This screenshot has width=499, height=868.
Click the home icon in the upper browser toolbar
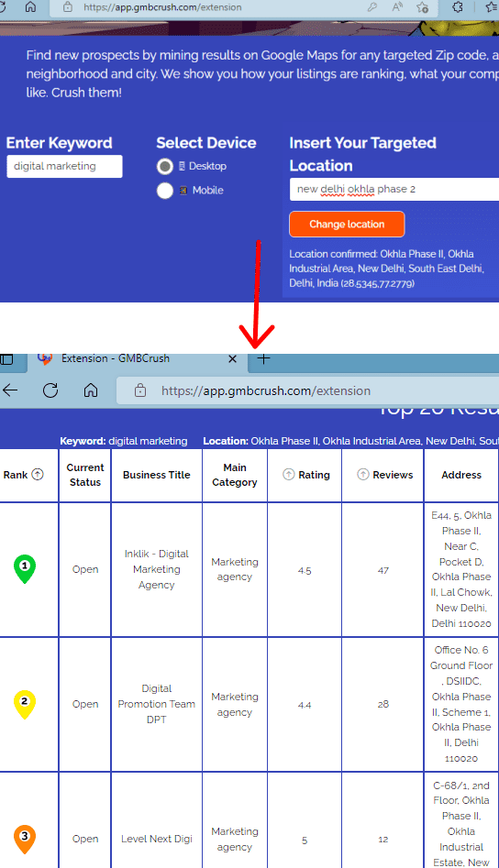pyautogui.click(x=30, y=6)
